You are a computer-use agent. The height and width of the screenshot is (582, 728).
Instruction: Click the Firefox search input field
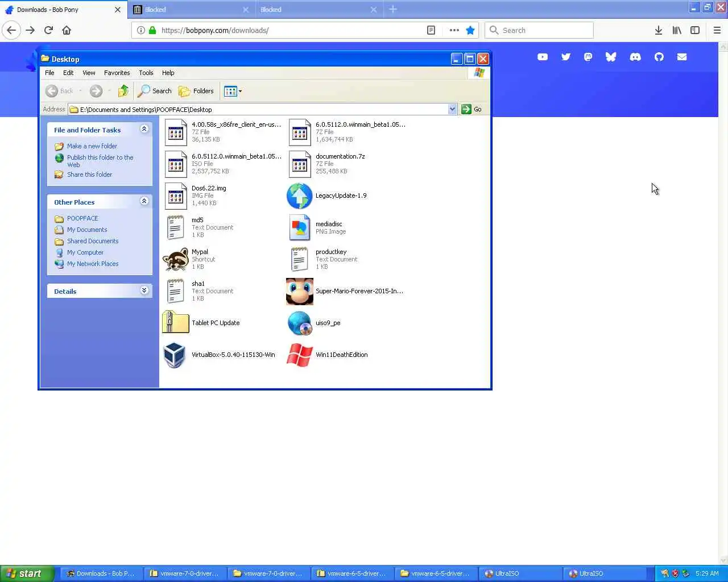(x=539, y=30)
